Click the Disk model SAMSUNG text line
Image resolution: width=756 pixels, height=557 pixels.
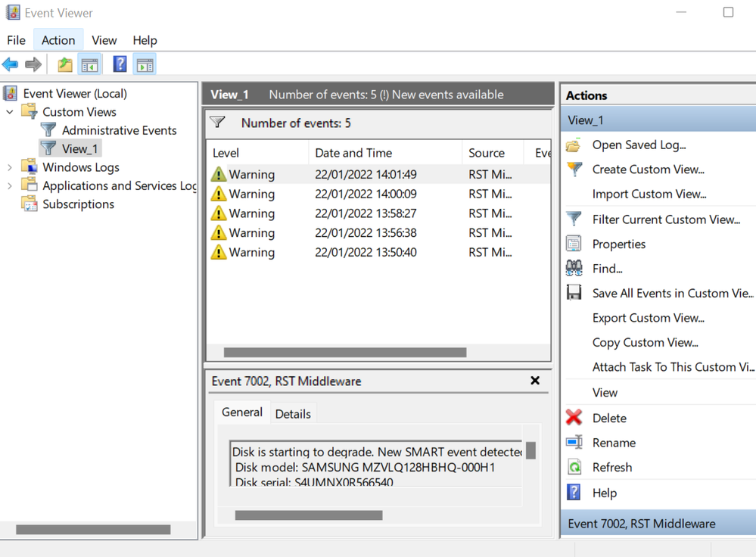(365, 467)
